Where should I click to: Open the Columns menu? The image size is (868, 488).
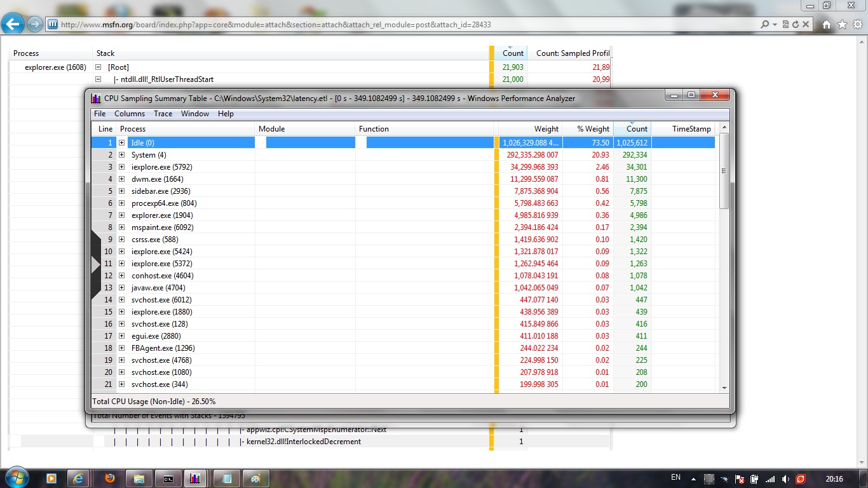coord(130,114)
